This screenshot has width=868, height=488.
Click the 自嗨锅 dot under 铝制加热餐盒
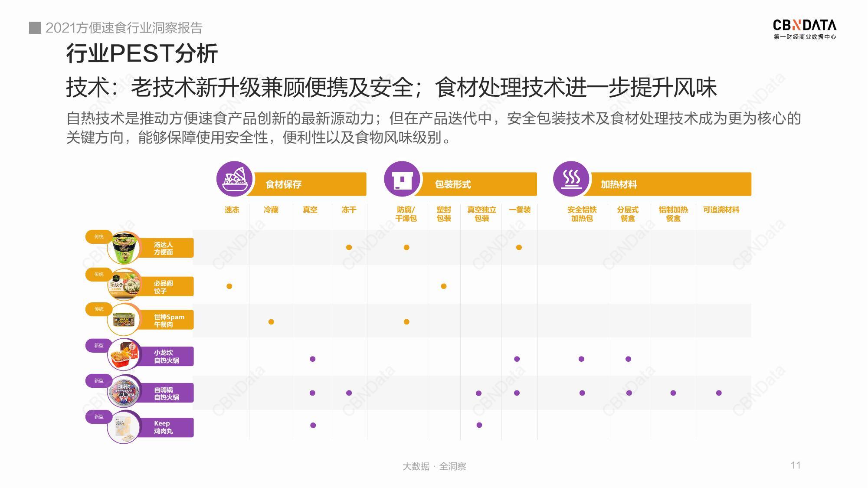pyautogui.click(x=673, y=393)
